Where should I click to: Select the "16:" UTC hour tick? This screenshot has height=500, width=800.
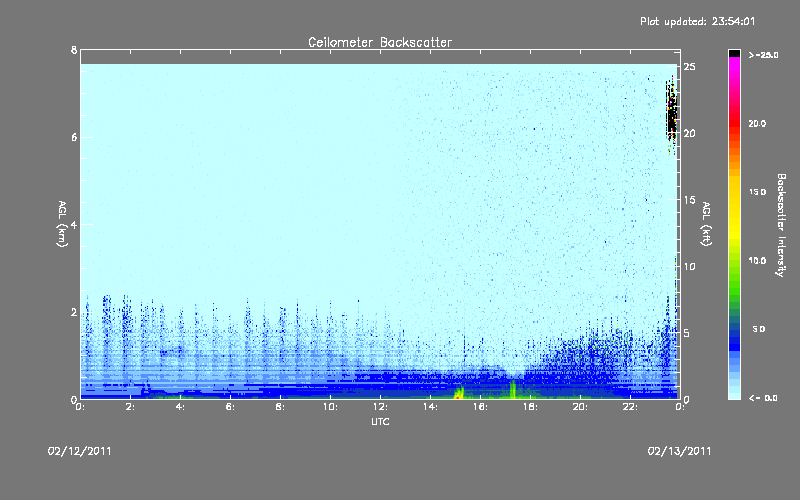coord(480,407)
